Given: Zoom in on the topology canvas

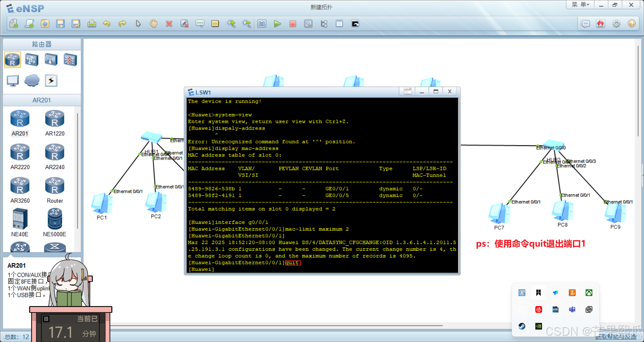Looking at the screenshot, I should 231,23.
